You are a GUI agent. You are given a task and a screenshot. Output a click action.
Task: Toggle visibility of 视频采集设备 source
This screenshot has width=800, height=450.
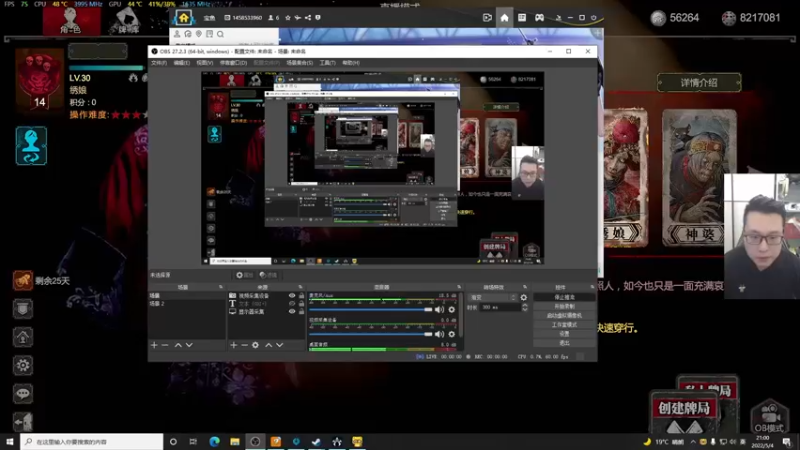click(292, 296)
